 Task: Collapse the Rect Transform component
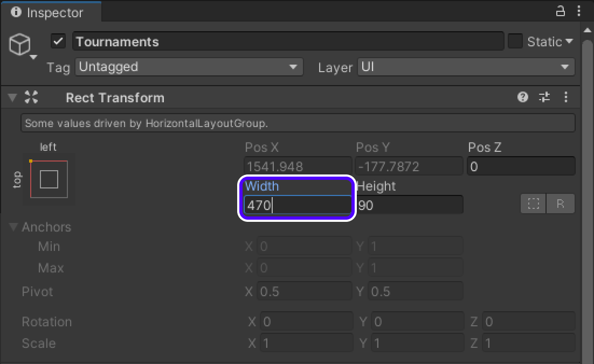[x=12, y=97]
